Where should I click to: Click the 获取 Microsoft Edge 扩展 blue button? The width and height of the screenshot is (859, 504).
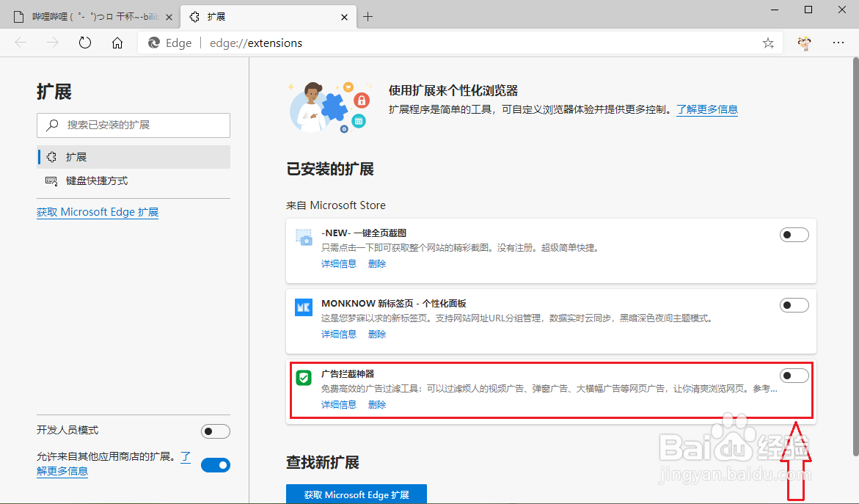pyautogui.click(x=356, y=494)
